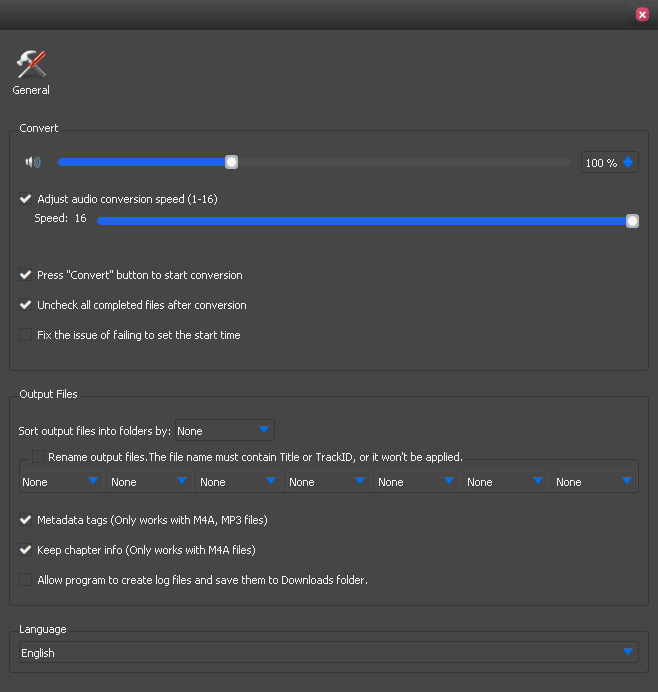This screenshot has width=658, height=692.
Task: Open the fourth rename pattern dropdown
Action: [328, 482]
